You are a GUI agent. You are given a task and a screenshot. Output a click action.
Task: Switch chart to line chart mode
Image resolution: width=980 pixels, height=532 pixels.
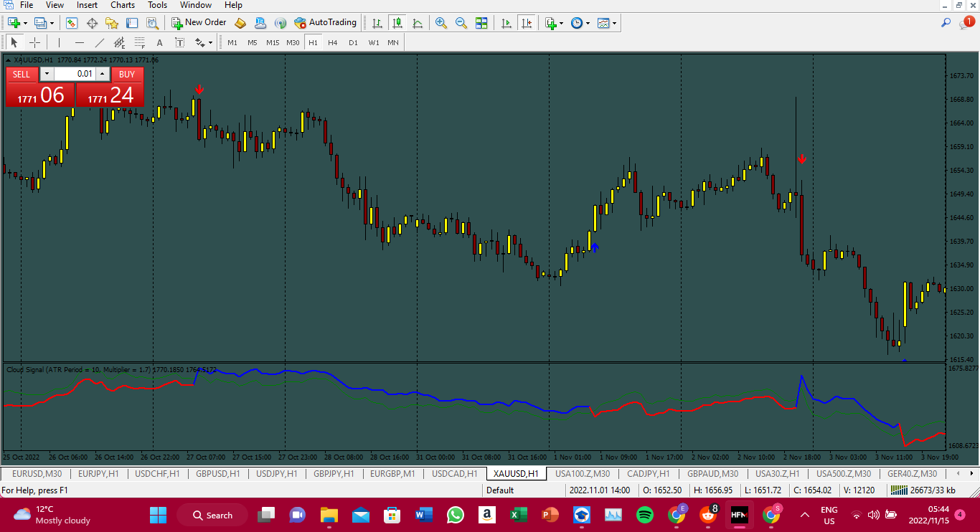(418, 23)
